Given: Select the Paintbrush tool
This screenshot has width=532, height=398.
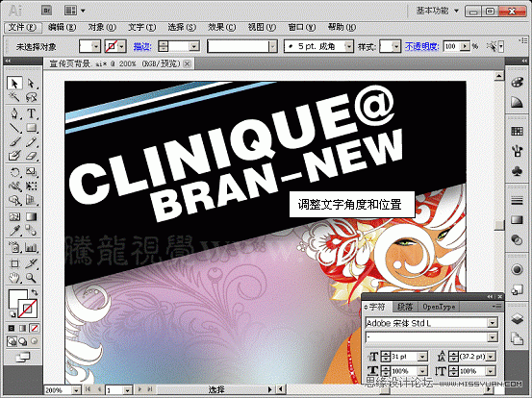Looking at the screenshot, I should 14,141.
